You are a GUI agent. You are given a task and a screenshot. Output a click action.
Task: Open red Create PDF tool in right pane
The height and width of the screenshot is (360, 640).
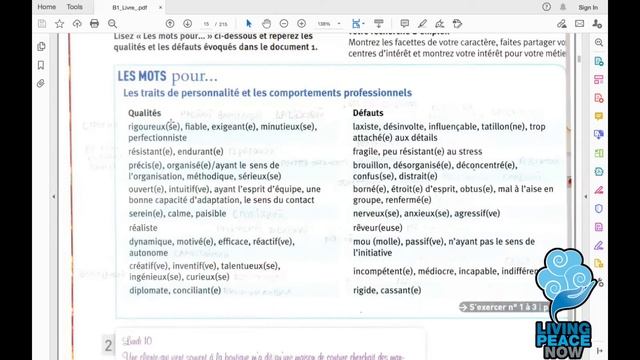click(599, 98)
